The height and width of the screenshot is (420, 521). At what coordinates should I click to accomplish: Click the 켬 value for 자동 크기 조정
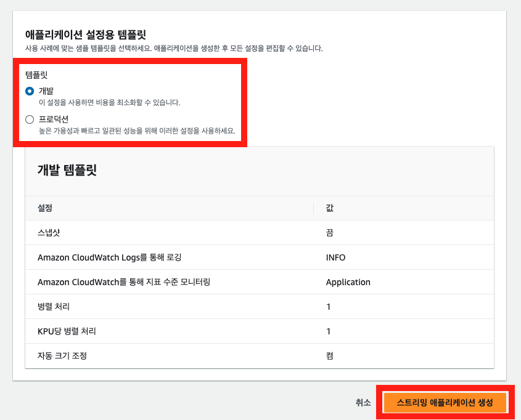(x=330, y=356)
